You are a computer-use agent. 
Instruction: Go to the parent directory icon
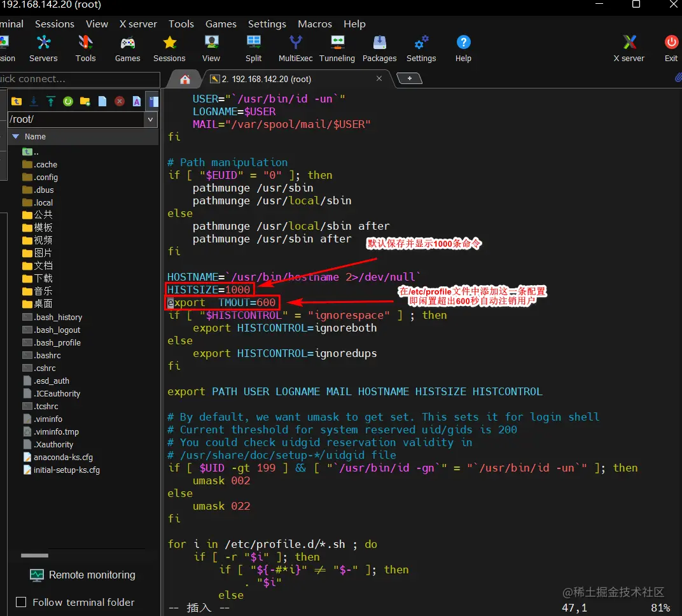coord(17,101)
